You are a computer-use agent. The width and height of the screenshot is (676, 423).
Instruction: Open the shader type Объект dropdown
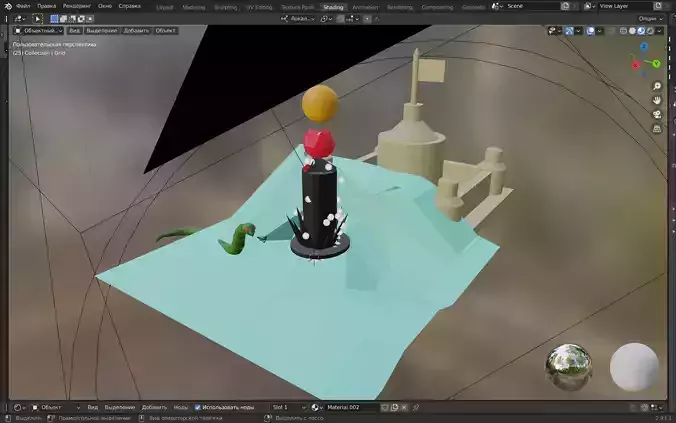point(56,407)
